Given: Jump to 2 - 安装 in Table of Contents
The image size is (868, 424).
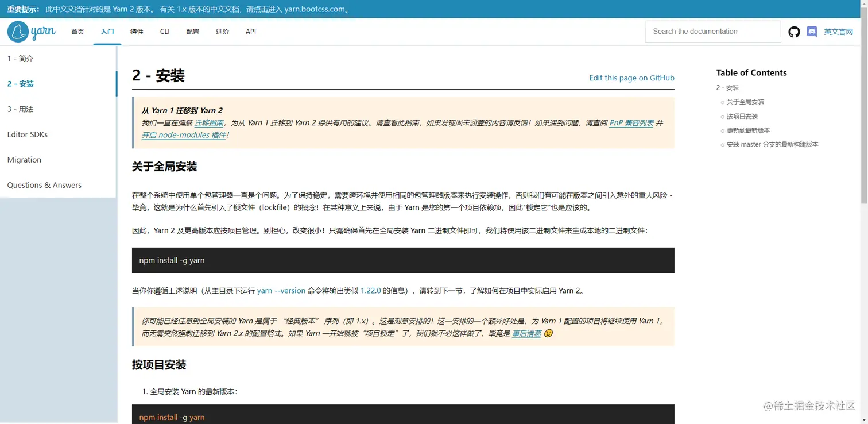Looking at the screenshot, I should coord(727,88).
